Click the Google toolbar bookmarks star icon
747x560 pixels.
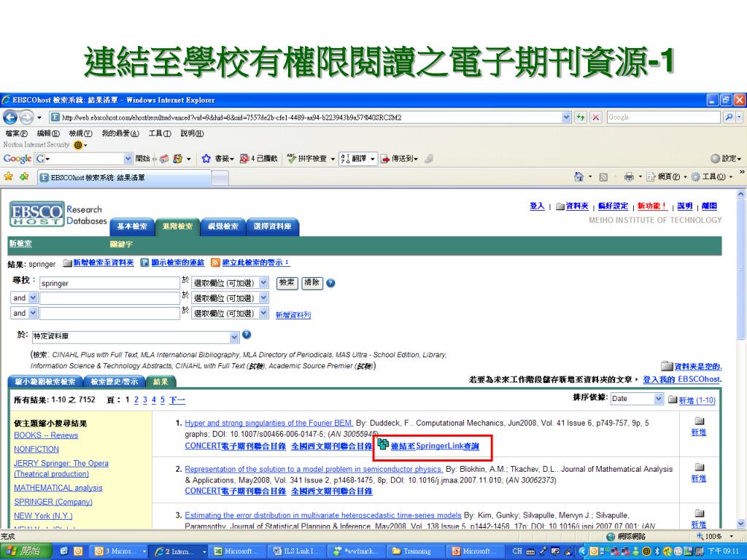coord(206,158)
